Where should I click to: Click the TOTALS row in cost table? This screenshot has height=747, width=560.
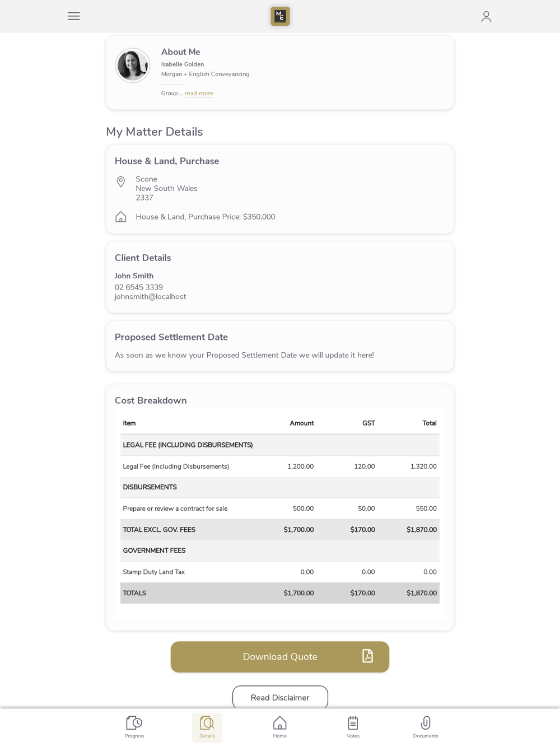point(279,593)
